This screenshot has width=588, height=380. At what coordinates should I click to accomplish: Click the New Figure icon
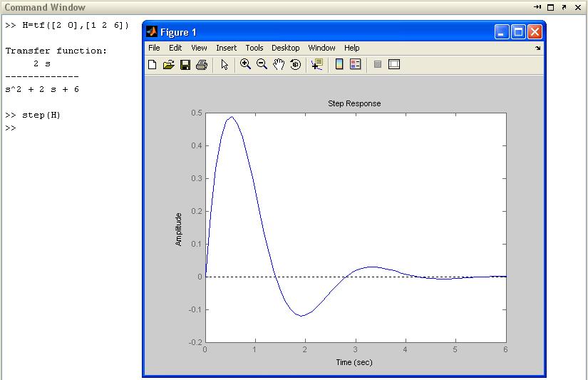click(x=153, y=65)
